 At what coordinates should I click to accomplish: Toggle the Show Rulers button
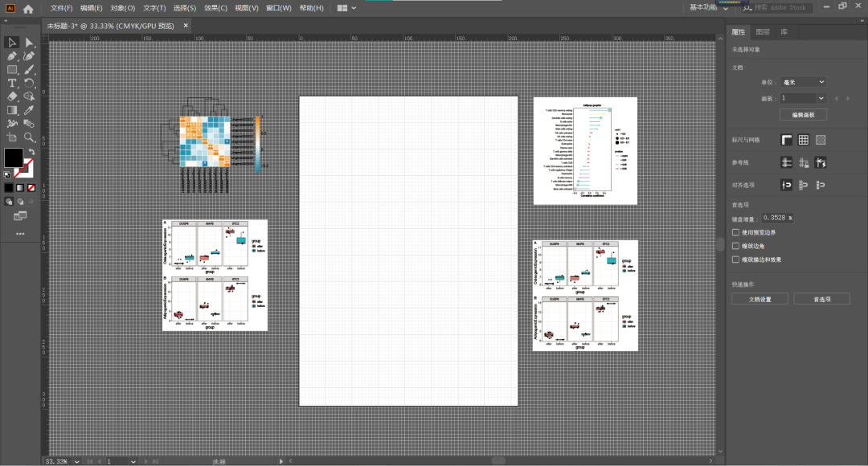click(x=786, y=140)
